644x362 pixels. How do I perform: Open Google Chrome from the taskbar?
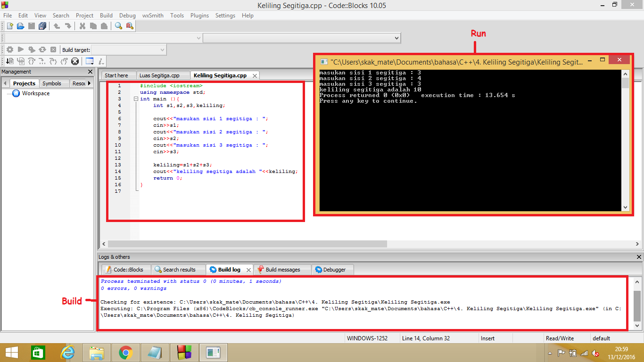pyautogui.click(x=125, y=353)
